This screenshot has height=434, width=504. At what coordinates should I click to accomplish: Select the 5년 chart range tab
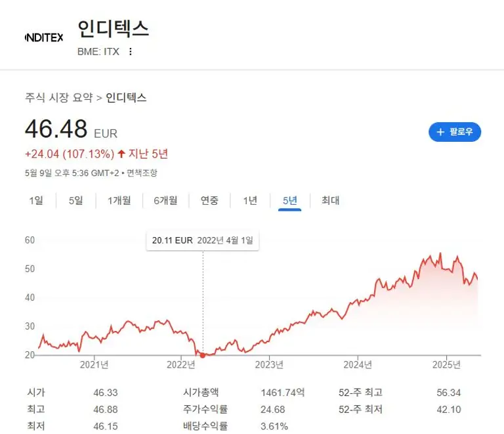click(289, 201)
